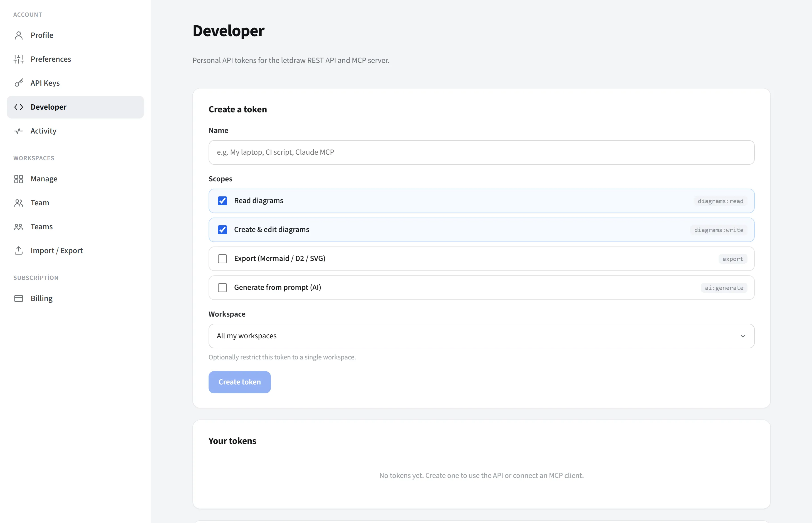Check Generate from prompt (AI) scope
Image resolution: width=812 pixels, height=523 pixels.
222,287
